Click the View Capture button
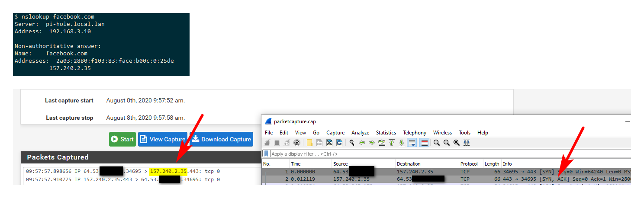Image resolution: width=644 pixels, height=198 pixels. [163, 139]
